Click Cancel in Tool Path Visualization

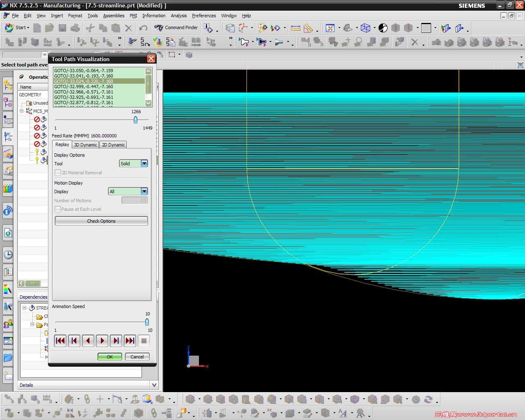tap(137, 357)
